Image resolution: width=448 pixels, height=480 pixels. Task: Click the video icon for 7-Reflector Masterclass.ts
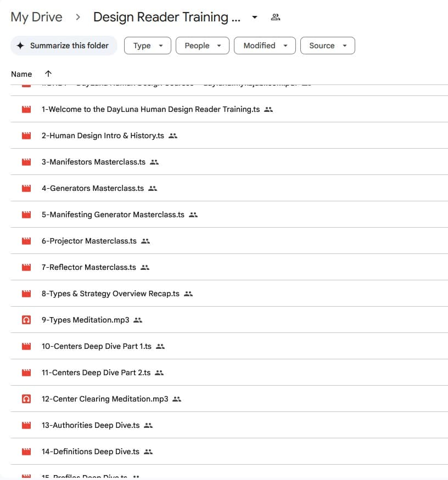[26, 268]
